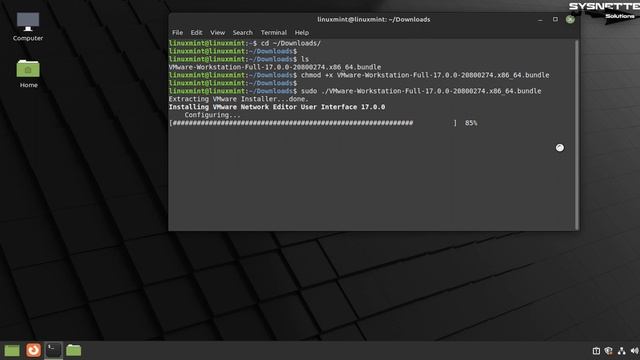Maximize the Terminal window

click(x=555, y=19)
